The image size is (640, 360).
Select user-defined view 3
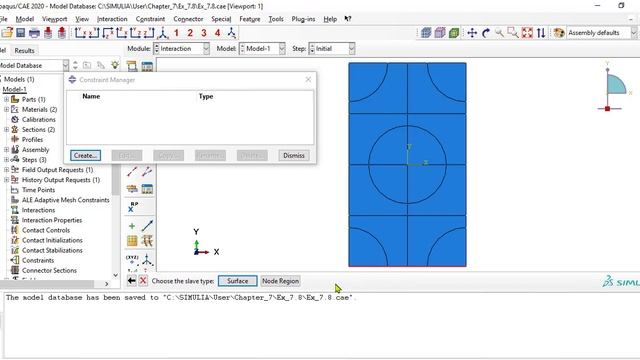click(204, 33)
